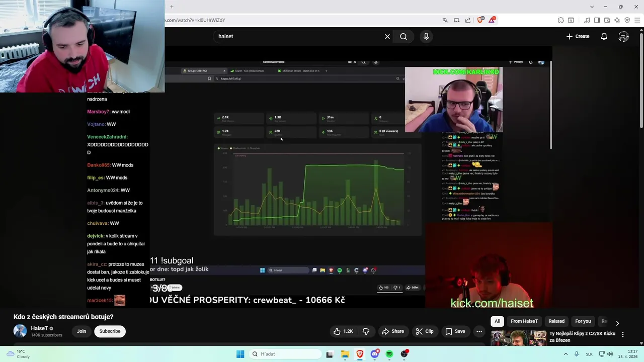Select the From HaiseT chip
This screenshot has width=644, height=362.
point(524,321)
